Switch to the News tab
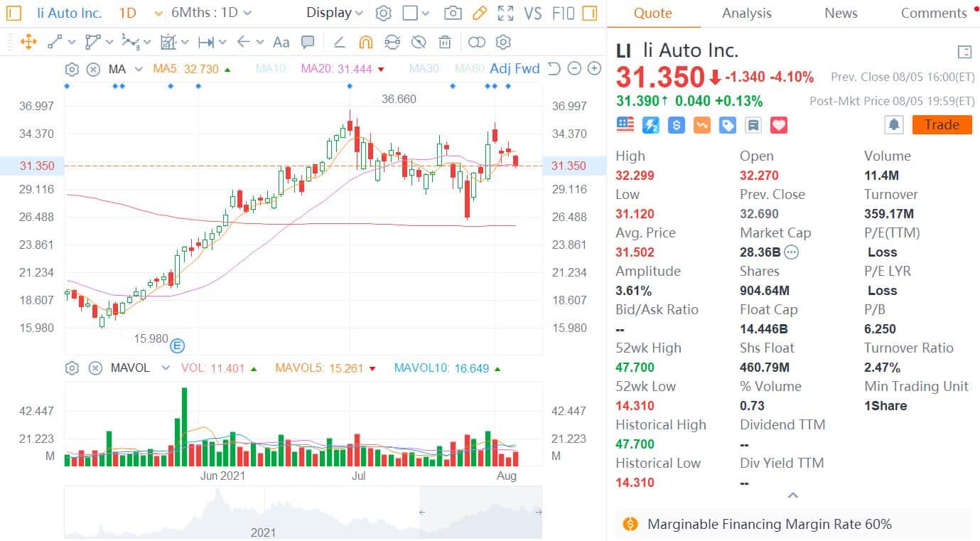980x541 pixels. [x=840, y=13]
